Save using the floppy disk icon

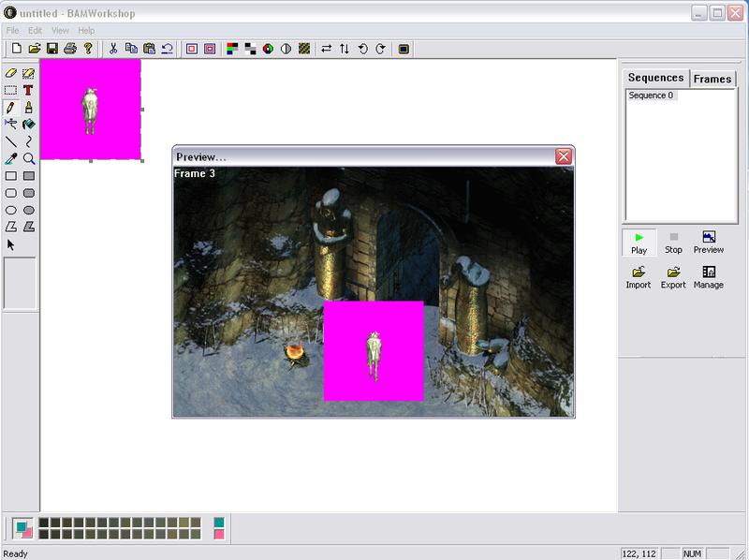52,49
